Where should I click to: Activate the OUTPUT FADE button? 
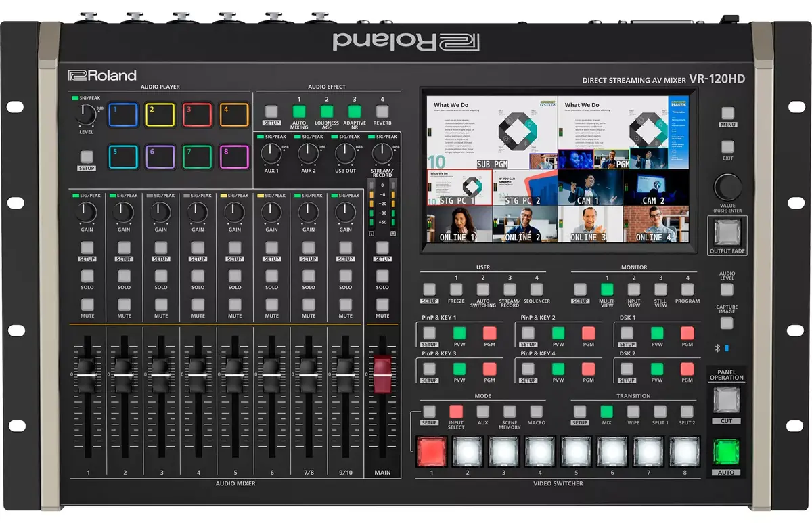[x=727, y=233]
